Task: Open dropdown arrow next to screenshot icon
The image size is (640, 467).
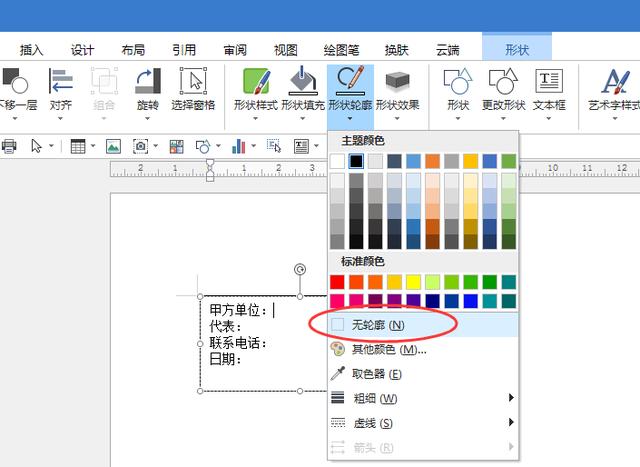Action: tap(156, 145)
